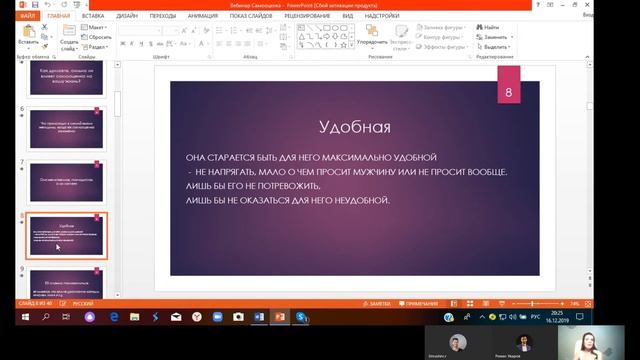Click the large Paste (Вставить) clipboard icon

28,31
